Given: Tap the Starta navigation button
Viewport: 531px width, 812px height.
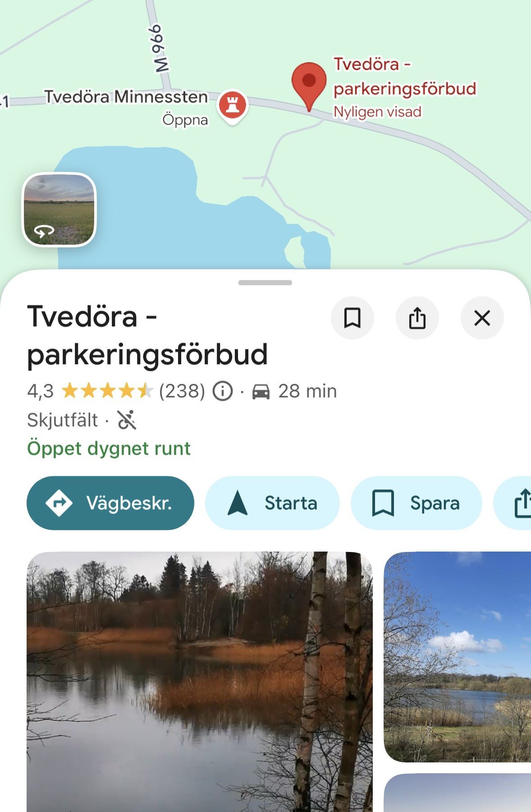Looking at the screenshot, I should click(x=272, y=503).
